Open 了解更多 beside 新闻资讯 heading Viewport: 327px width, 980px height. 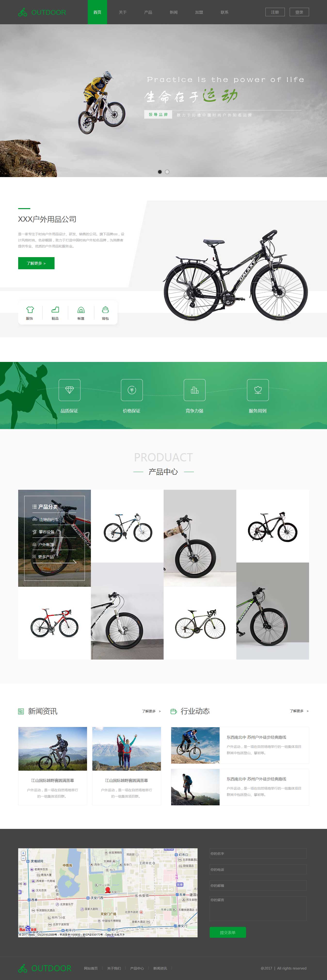click(x=151, y=711)
